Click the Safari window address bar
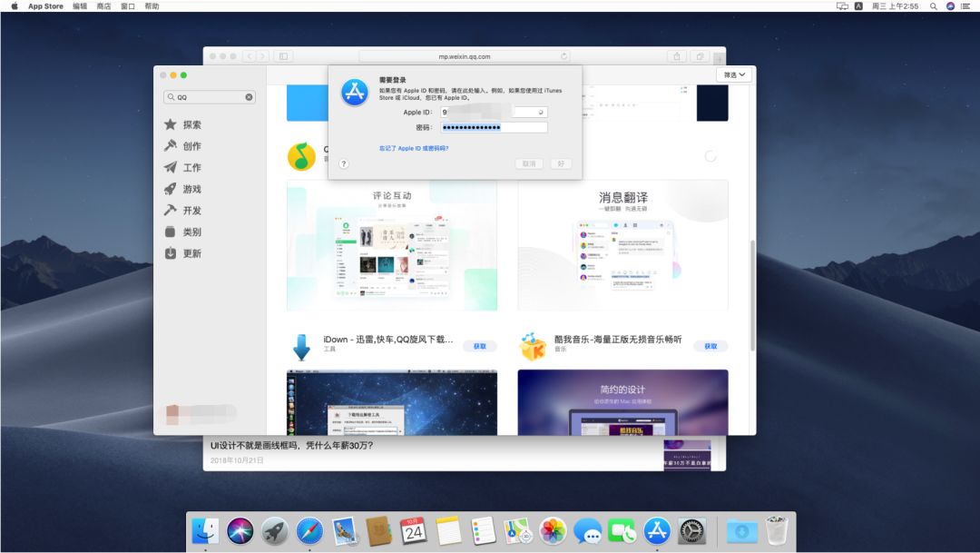 464,56
